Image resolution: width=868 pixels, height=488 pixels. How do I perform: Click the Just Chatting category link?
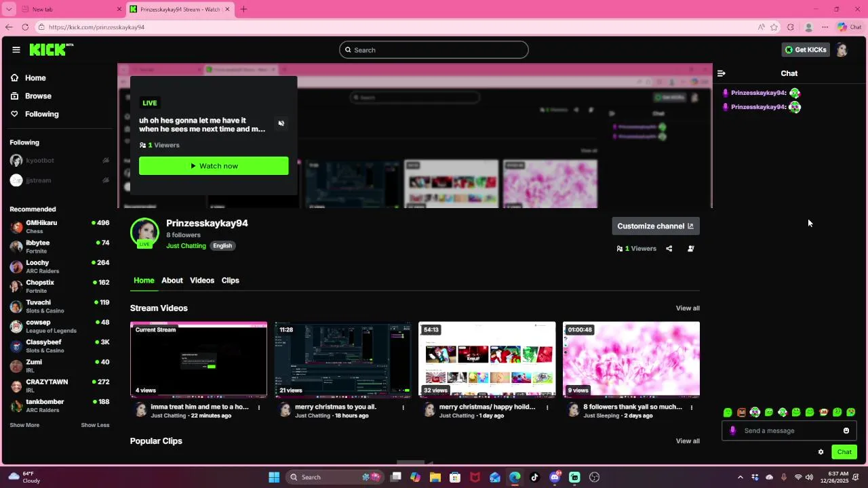(x=186, y=246)
